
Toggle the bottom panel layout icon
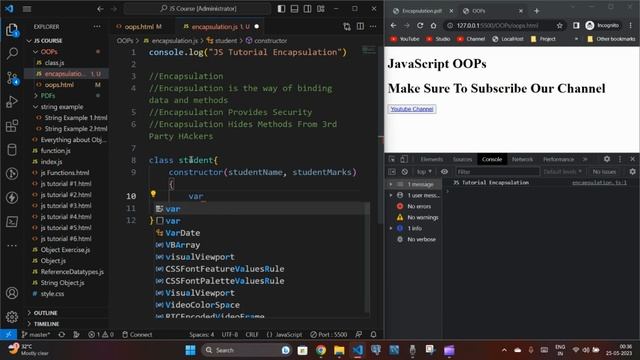(294, 9)
